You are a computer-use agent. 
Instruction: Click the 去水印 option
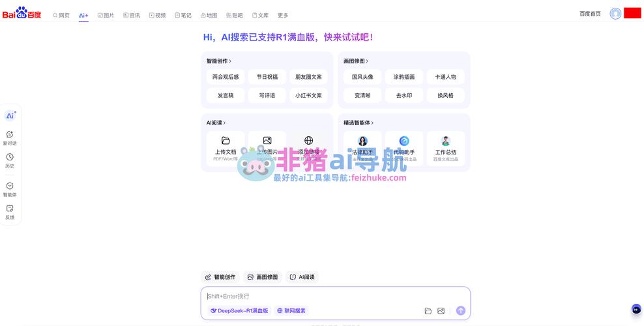pyautogui.click(x=403, y=95)
